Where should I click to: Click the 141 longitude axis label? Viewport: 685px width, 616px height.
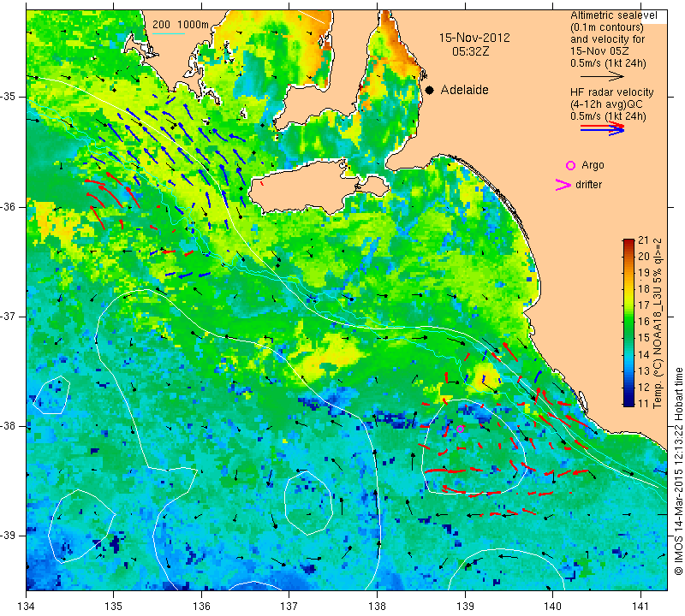640,607
